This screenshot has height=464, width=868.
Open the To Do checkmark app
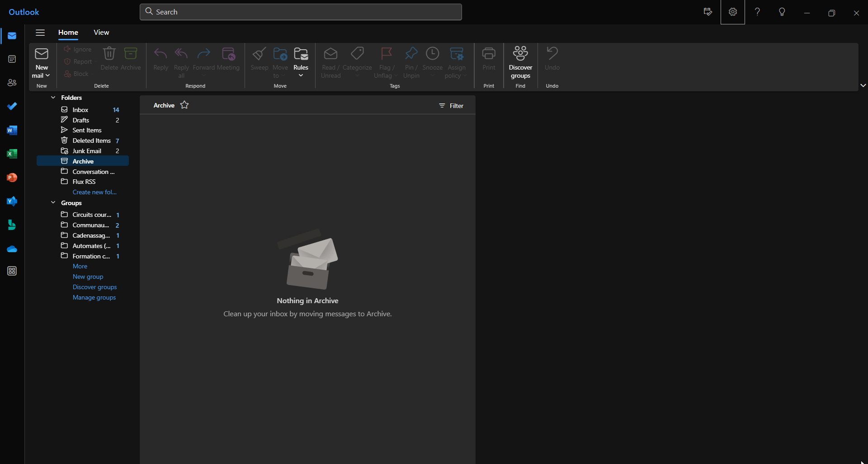click(x=12, y=106)
